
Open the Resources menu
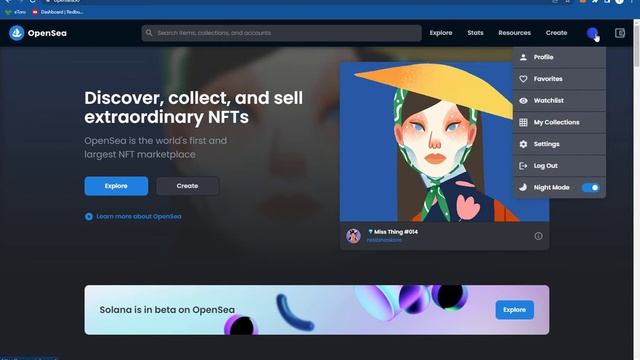coord(514,33)
